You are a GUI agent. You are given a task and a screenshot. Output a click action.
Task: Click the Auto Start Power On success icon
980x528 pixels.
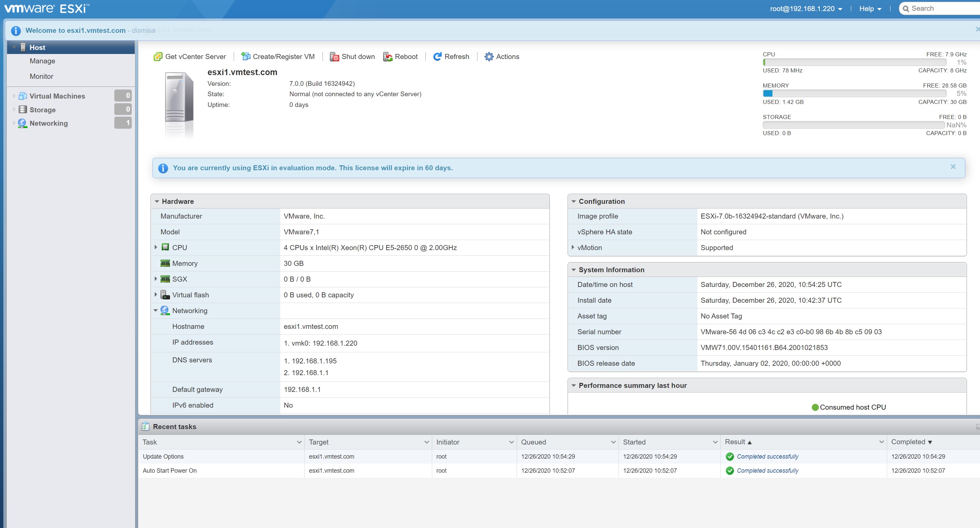tap(730, 471)
